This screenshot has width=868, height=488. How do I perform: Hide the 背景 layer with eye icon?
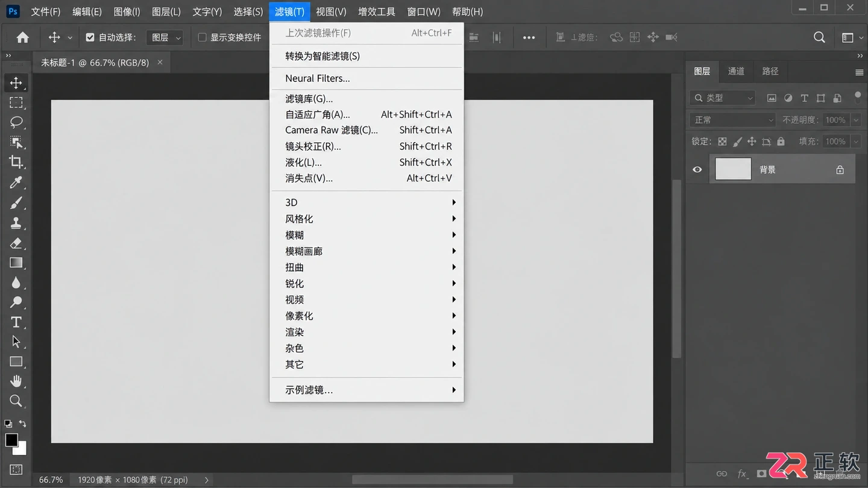697,170
